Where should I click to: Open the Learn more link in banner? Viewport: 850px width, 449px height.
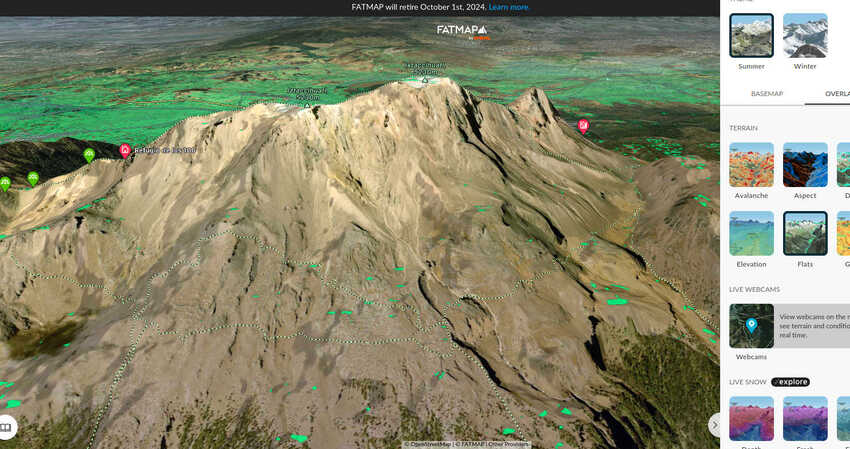[x=509, y=7]
